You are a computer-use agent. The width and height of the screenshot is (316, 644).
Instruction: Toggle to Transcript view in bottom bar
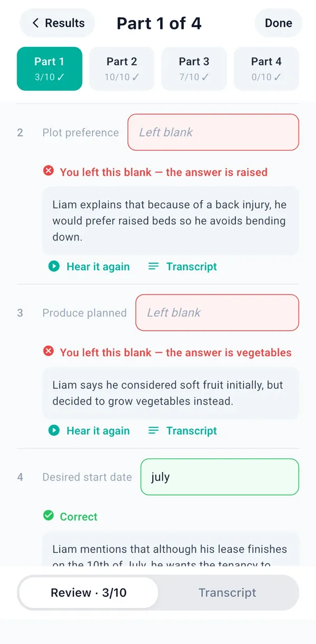(x=228, y=592)
